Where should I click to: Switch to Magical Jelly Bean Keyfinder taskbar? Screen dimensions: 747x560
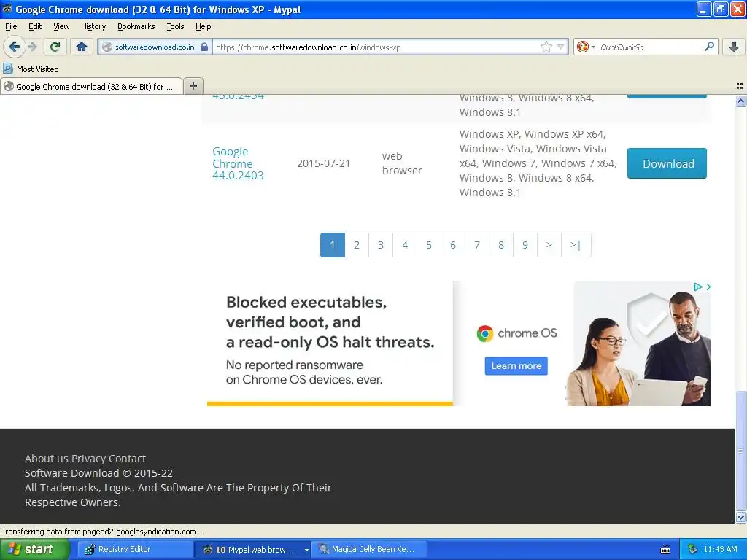point(368,549)
